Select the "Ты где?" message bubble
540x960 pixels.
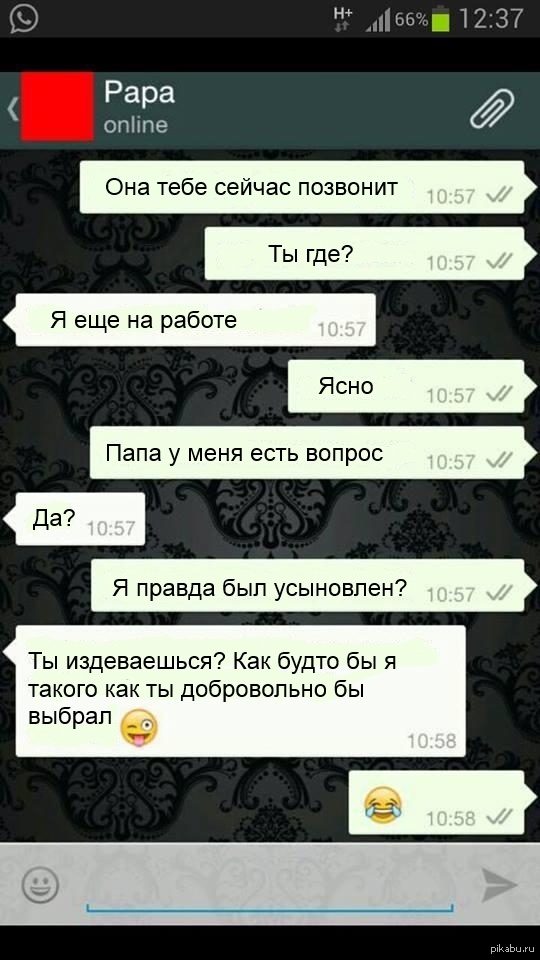point(365,253)
